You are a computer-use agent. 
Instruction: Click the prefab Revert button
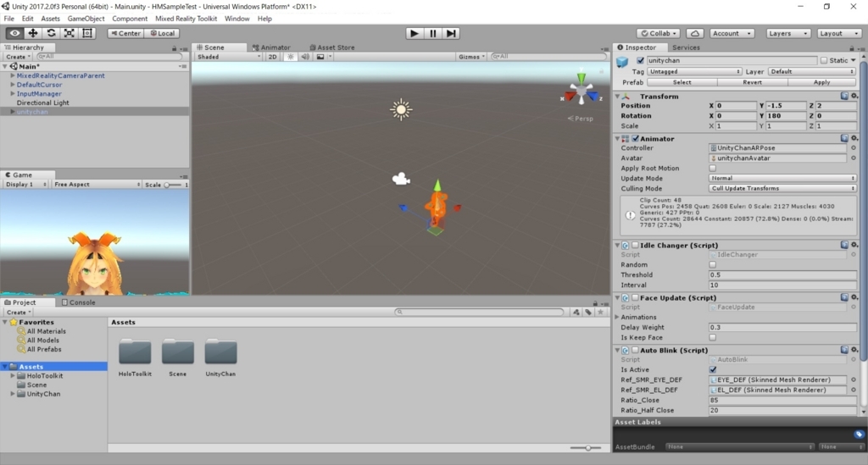pyautogui.click(x=753, y=82)
